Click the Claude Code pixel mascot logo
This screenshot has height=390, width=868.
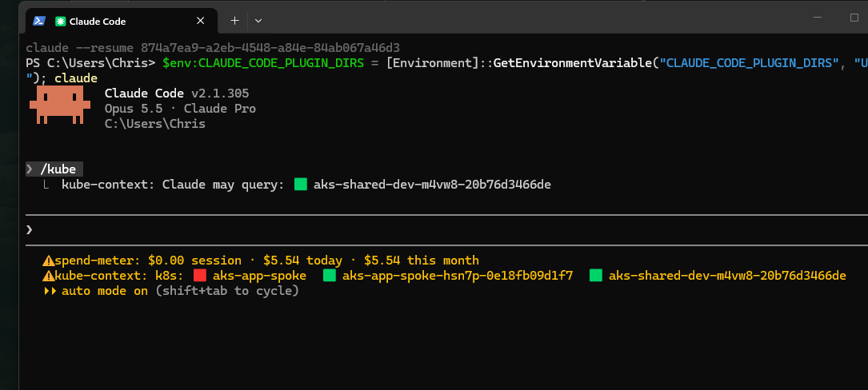pyautogui.click(x=60, y=105)
